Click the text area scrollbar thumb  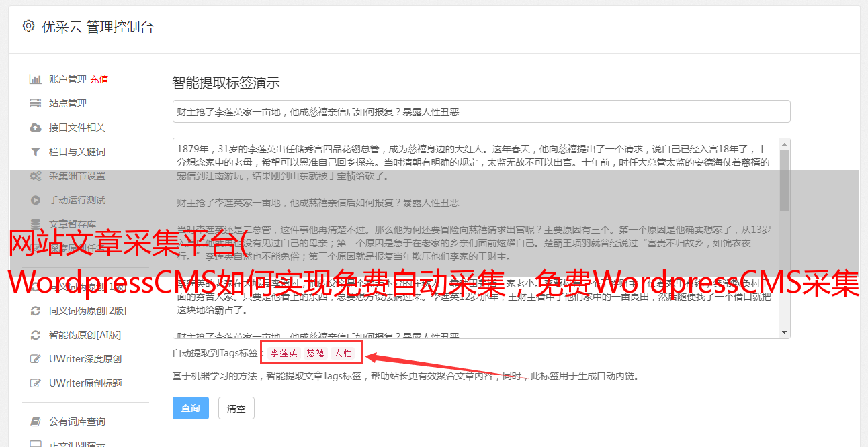(x=785, y=180)
